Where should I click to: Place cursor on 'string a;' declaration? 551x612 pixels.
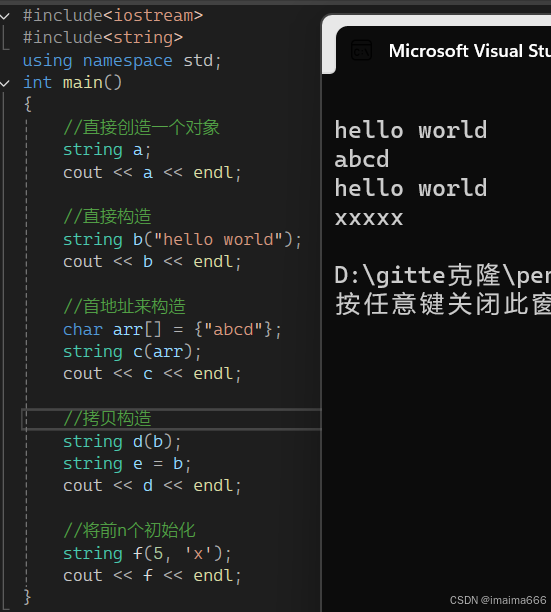pyautogui.click(x=107, y=150)
